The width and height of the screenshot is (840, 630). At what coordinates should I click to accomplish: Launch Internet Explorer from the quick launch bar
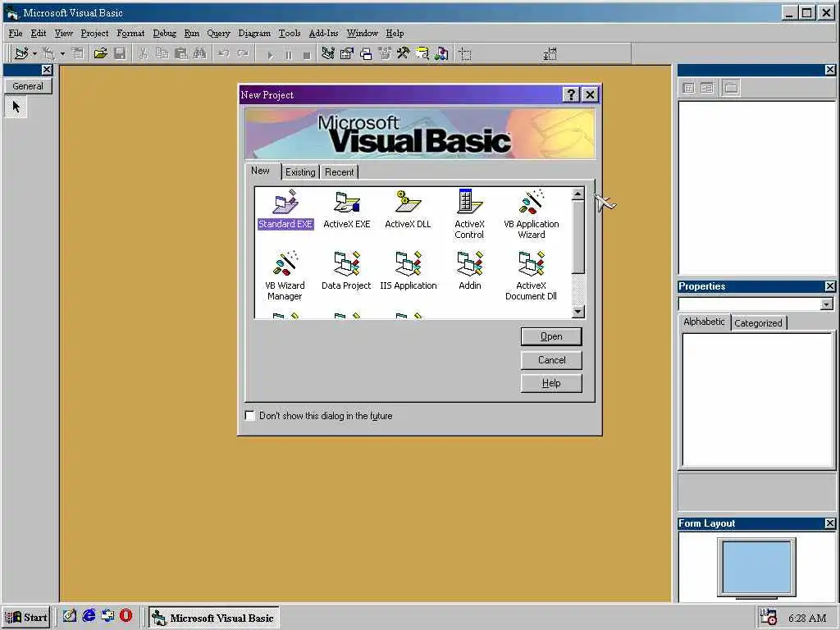coord(89,616)
